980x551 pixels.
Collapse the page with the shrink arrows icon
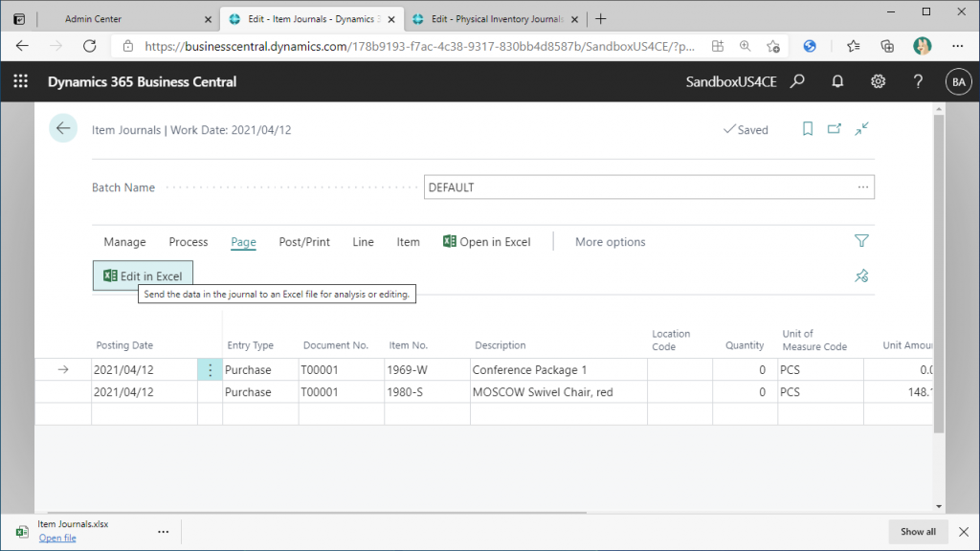(862, 129)
